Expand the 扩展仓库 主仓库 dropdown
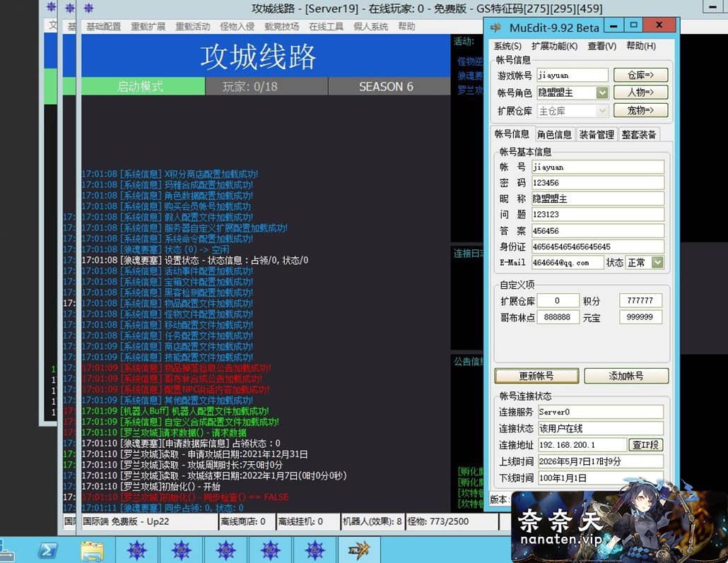This screenshot has height=563, width=728. (602, 111)
